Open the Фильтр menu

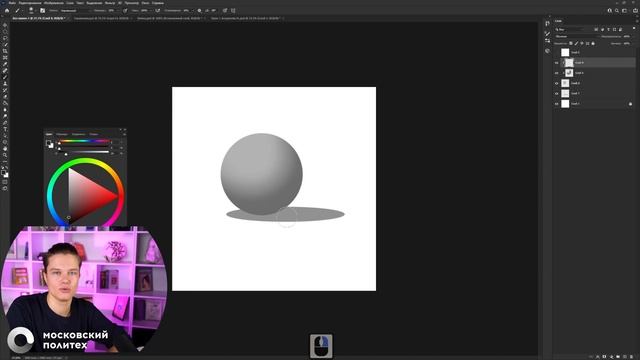click(110, 3)
